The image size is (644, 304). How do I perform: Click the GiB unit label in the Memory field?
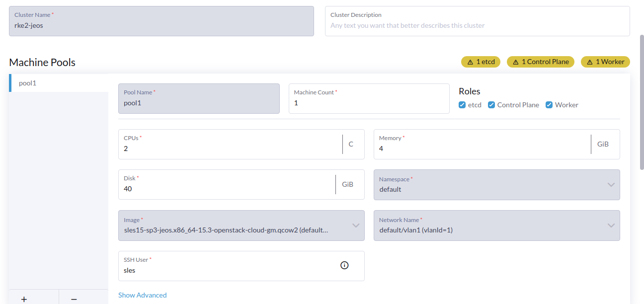[603, 144]
